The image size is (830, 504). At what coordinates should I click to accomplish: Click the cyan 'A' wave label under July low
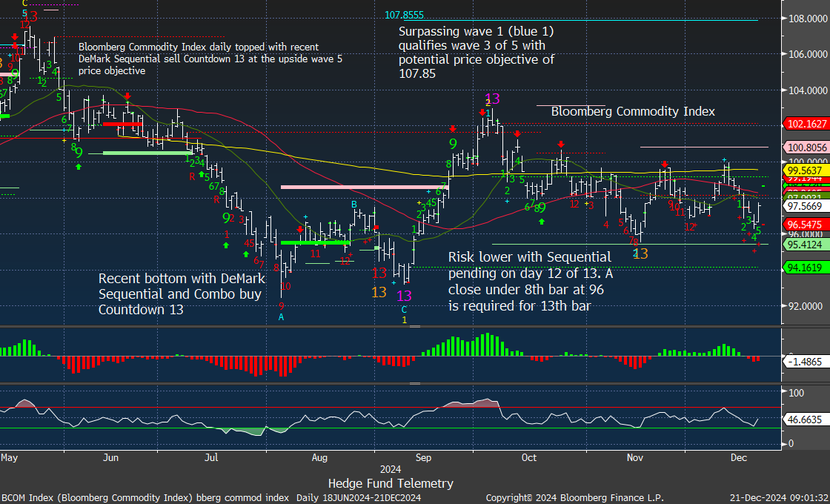tap(281, 317)
